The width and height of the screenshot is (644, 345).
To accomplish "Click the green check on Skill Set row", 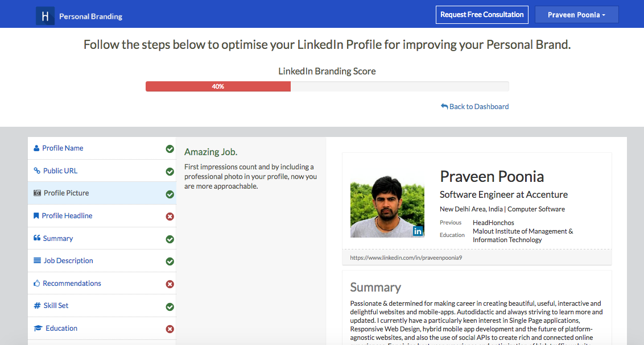I will point(170,307).
